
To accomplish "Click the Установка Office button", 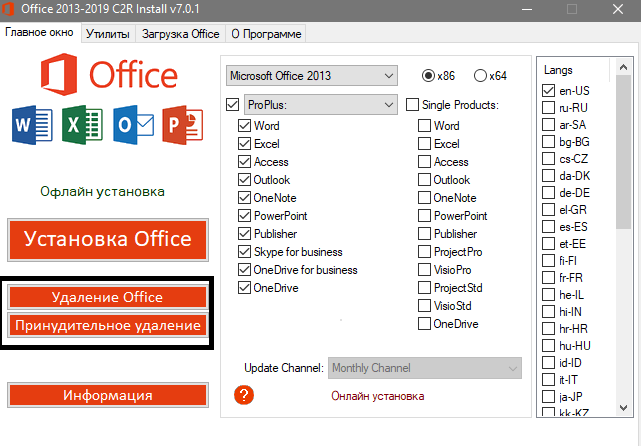I will 108,240.
